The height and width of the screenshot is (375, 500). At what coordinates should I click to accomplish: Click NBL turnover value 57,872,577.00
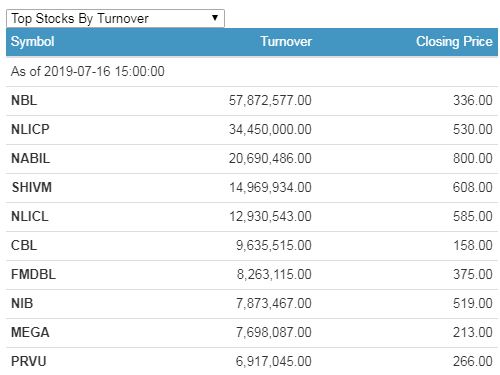(x=270, y=100)
